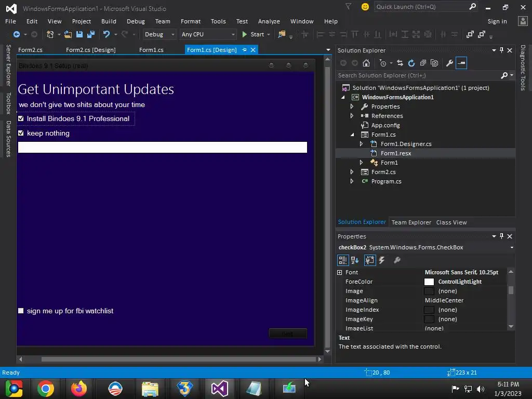Expand the Font property

[340, 272]
